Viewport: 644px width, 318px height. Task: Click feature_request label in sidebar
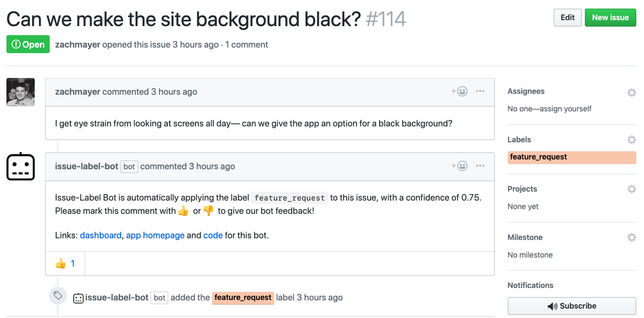pos(539,157)
